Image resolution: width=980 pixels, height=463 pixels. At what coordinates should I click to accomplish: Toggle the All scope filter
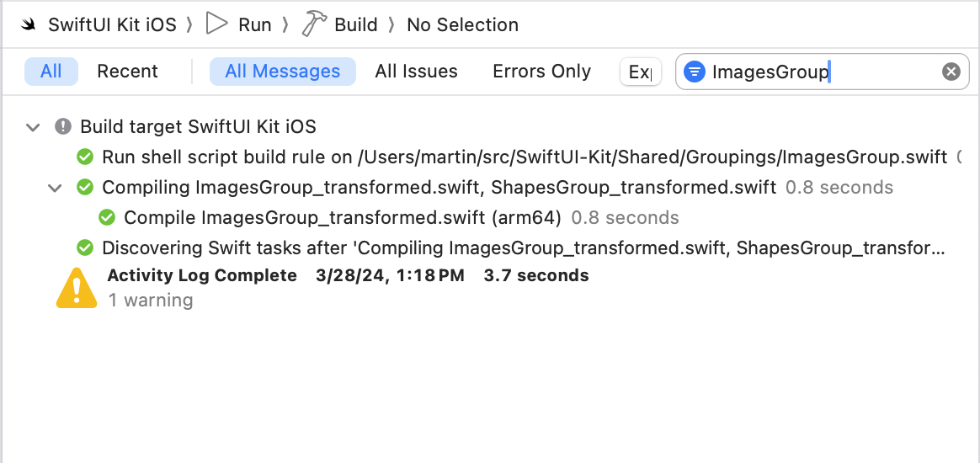coord(51,72)
